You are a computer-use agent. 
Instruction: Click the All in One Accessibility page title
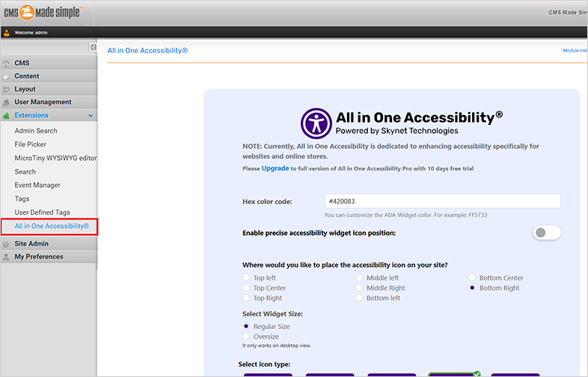click(x=147, y=50)
